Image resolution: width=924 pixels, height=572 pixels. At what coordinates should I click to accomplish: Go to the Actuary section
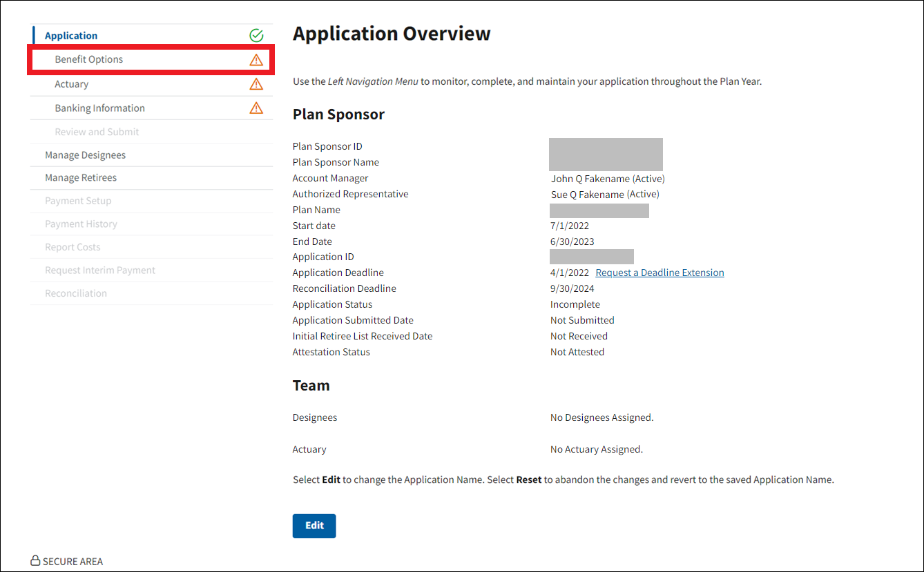[x=72, y=84]
